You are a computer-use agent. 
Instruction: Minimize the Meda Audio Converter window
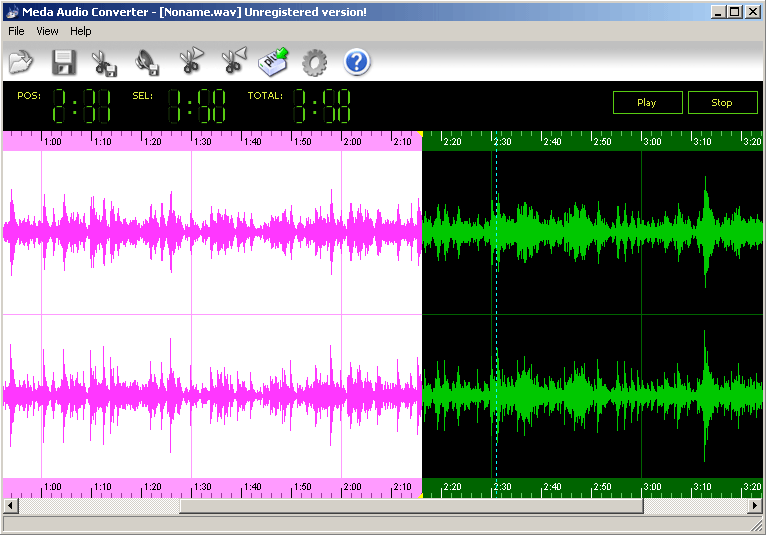[718, 12]
